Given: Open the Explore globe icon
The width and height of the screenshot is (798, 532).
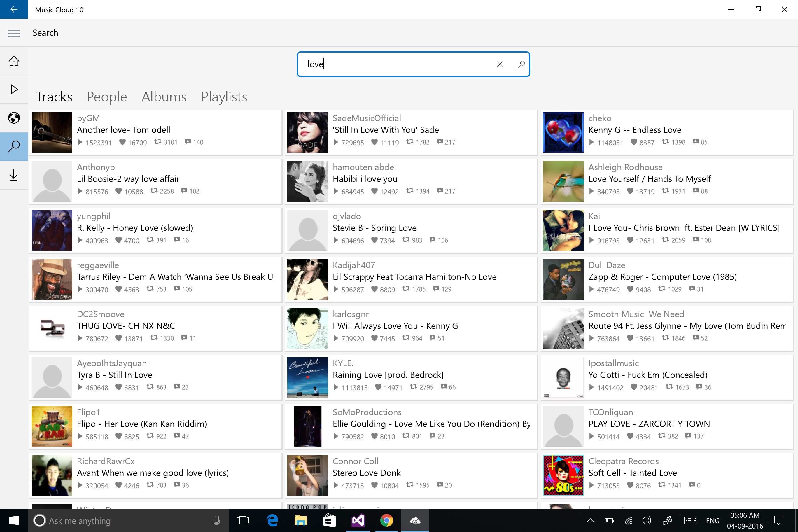Looking at the screenshot, I should click(x=14, y=118).
